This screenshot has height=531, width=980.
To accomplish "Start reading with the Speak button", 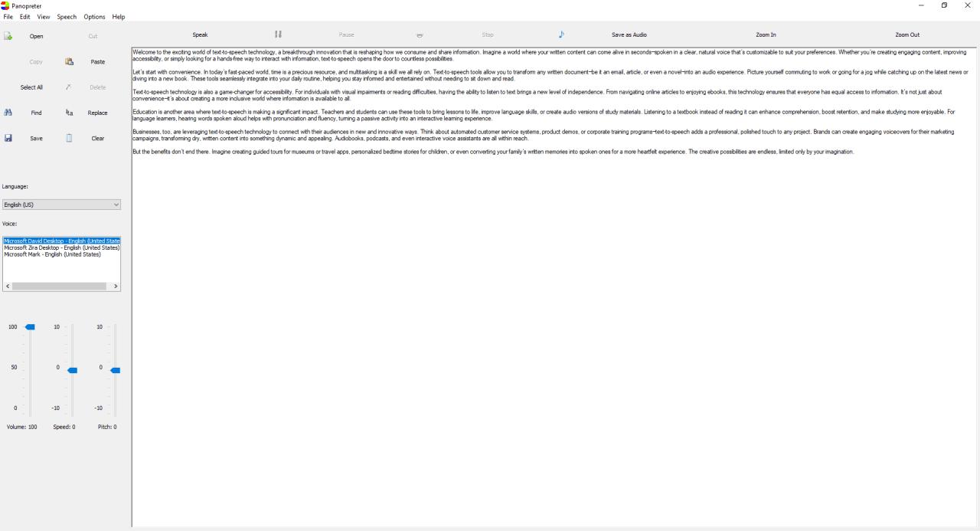I will click(200, 34).
